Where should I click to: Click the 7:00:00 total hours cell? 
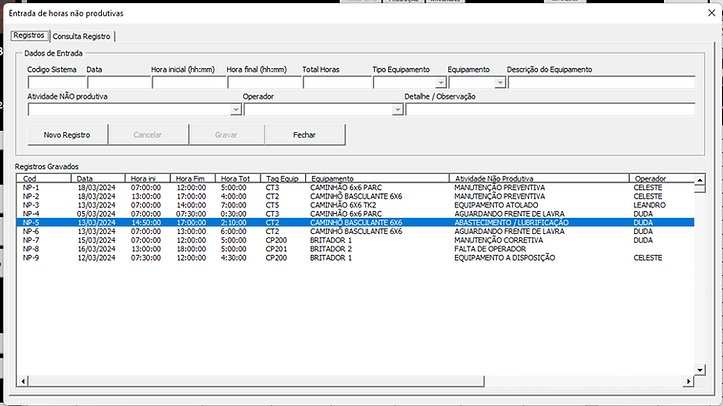pyautogui.click(x=233, y=205)
